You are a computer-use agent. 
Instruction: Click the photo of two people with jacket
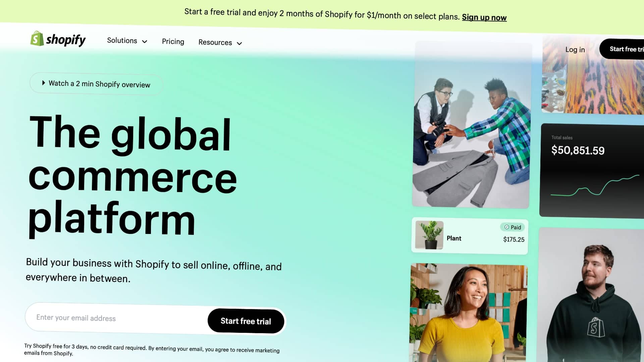point(471,125)
